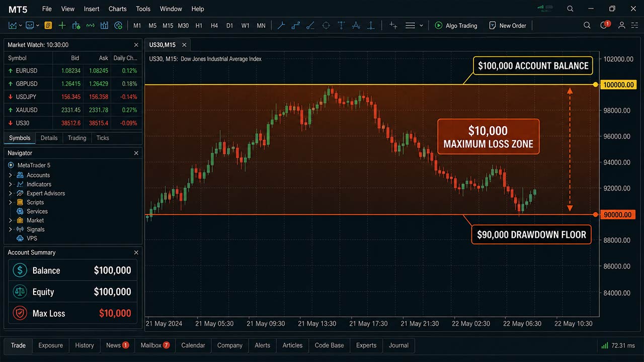Click the 72.31 ms latency in status bar

623,345
